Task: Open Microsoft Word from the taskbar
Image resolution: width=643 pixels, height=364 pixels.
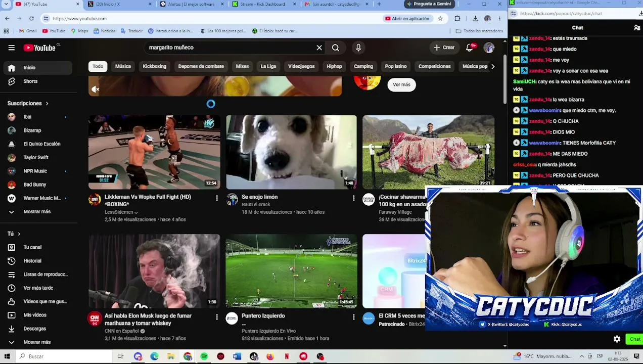Action: (237, 356)
